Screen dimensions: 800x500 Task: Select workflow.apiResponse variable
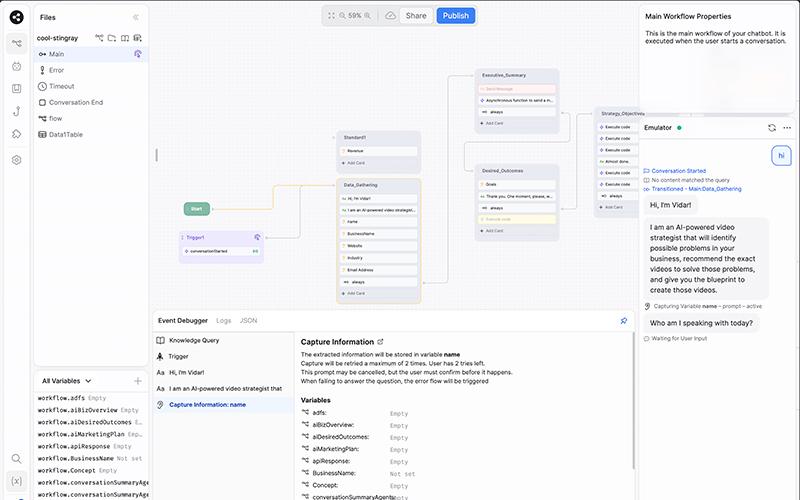coord(84,446)
